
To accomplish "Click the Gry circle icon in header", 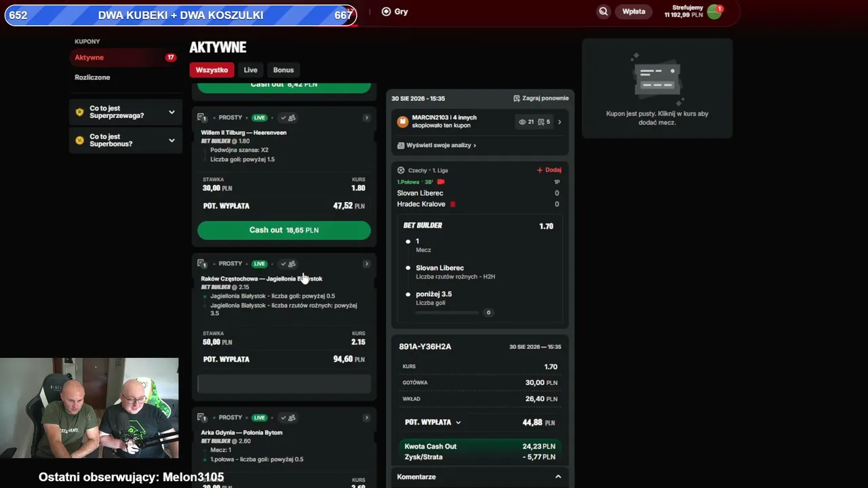I will pos(386,12).
